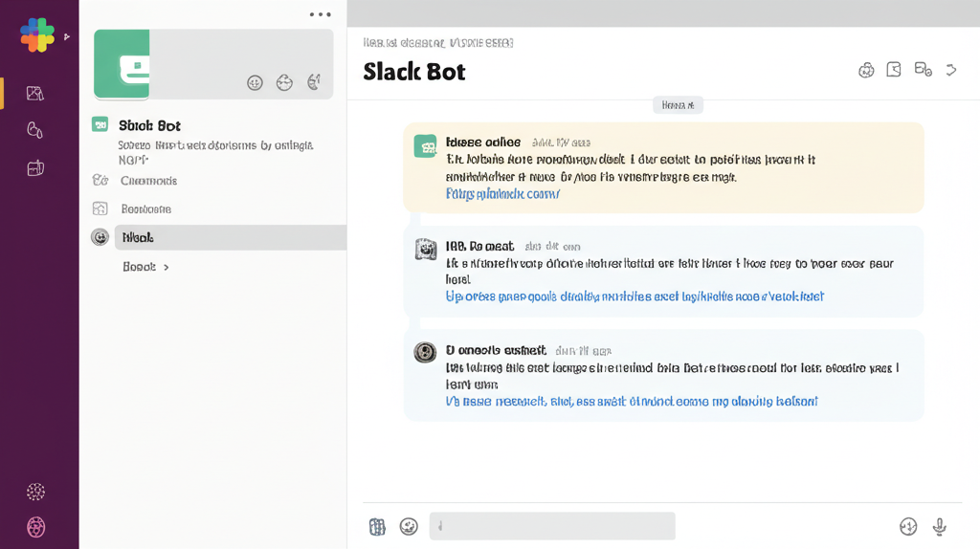This screenshot has height=549, width=980.
Task: Click the sender name on the third message
Action: tap(496, 350)
